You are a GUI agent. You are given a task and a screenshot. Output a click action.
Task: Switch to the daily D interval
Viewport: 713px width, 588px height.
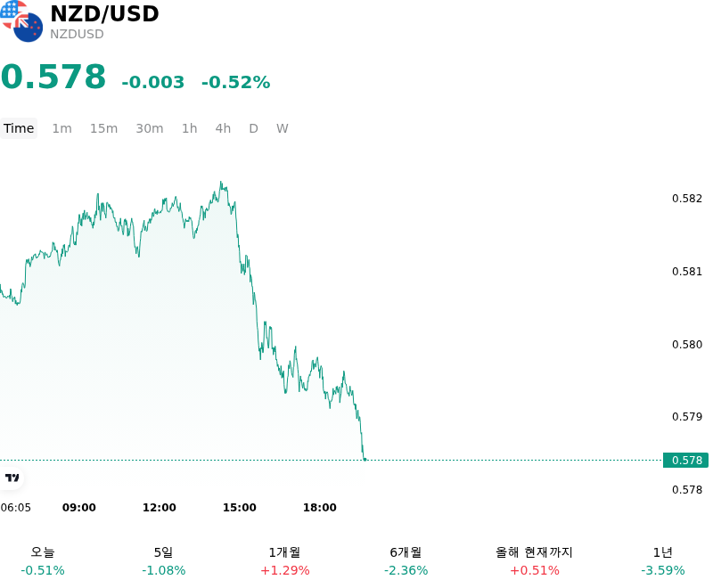[x=254, y=128]
